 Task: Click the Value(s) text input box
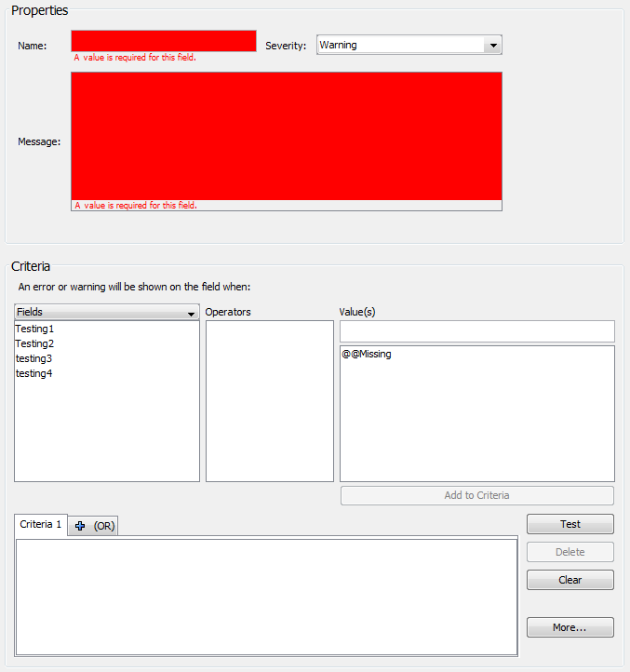point(477,331)
